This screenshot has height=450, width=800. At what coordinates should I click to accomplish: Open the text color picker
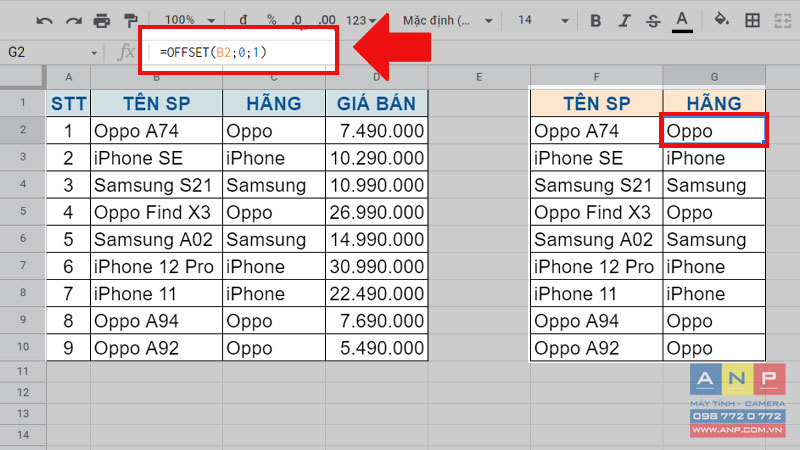pyautogui.click(x=682, y=21)
